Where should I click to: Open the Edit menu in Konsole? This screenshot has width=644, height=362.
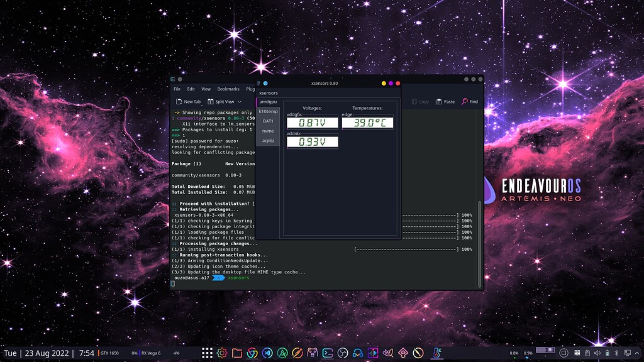[x=191, y=89]
